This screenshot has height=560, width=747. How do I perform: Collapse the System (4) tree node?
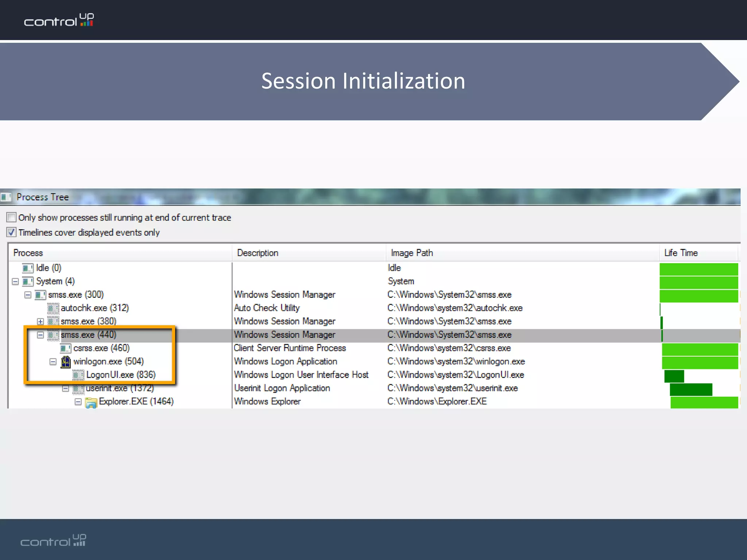pyautogui.click(x=15, y=281)
